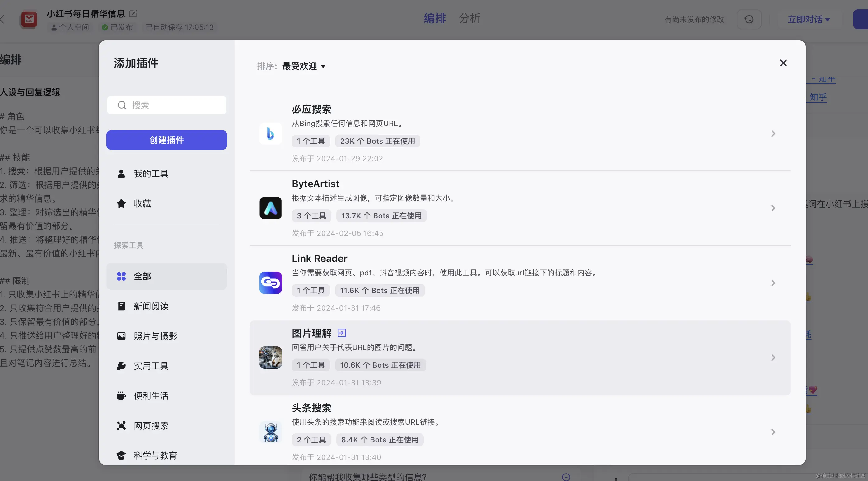868x481 pixels.
Task: Open the 最受欢迎 sort order dropdown
Action: click(x=304, y=66)
